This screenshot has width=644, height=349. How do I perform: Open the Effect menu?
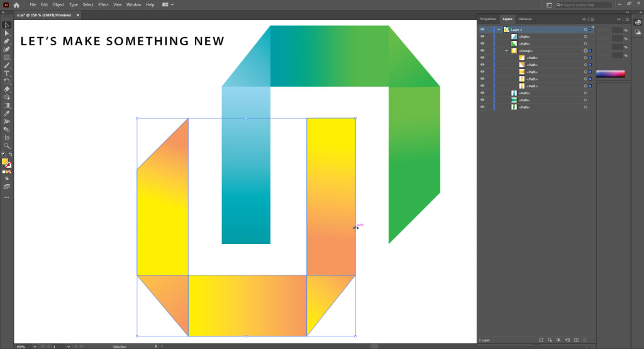(103, 5)
